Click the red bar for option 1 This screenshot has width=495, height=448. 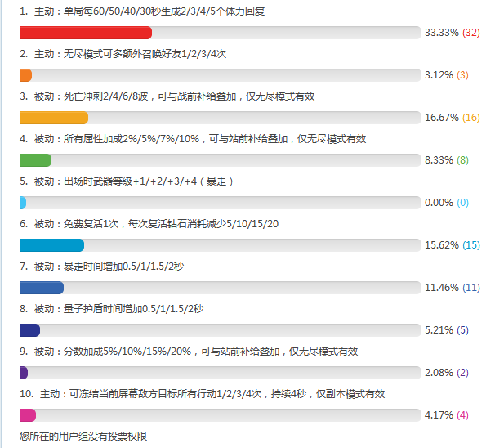click(85, 33)
